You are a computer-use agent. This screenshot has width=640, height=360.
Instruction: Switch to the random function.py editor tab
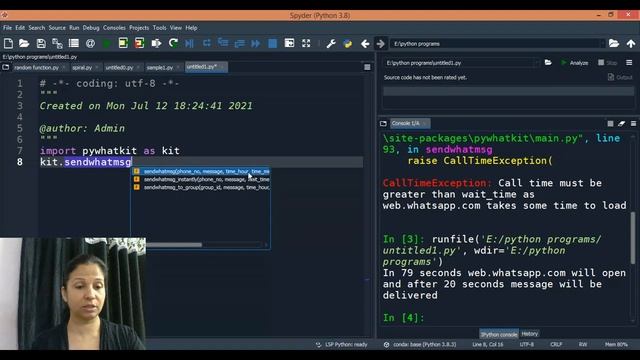pos(36,67)
